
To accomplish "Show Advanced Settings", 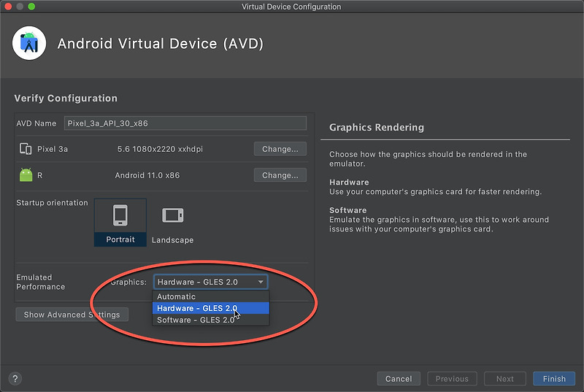I will (72, 315).
